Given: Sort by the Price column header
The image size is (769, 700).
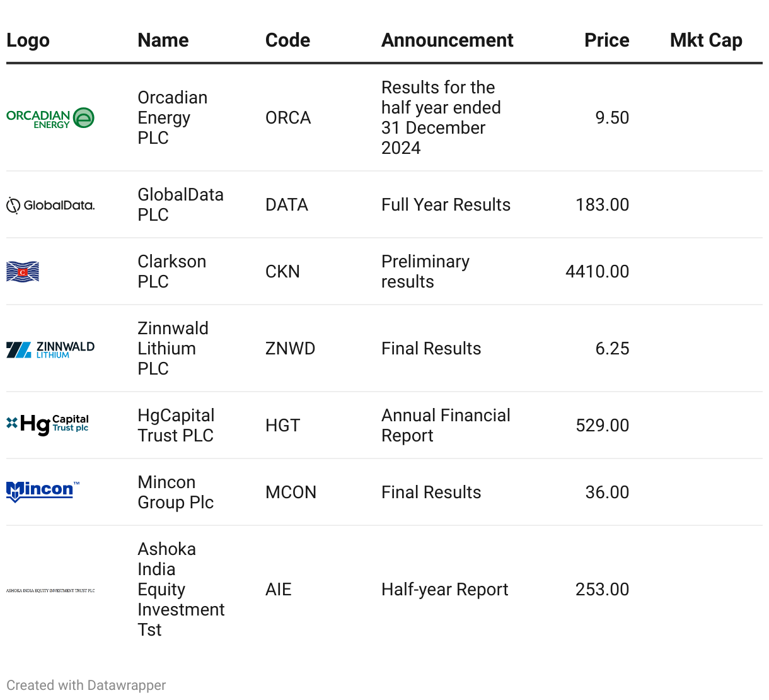Looking at the screenshot, I should click(x=606, y=40).
